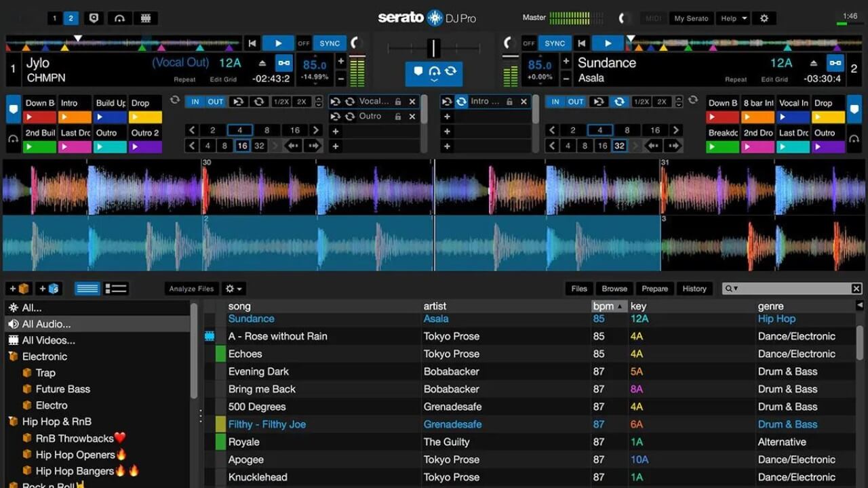Halve the loop length on deck 1
This screenshot has height=488, width=868.
point(281,102)
